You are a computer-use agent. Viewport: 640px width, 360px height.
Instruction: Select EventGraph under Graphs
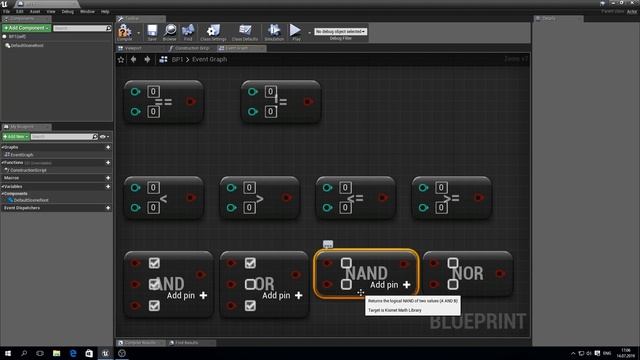point(22,155)
